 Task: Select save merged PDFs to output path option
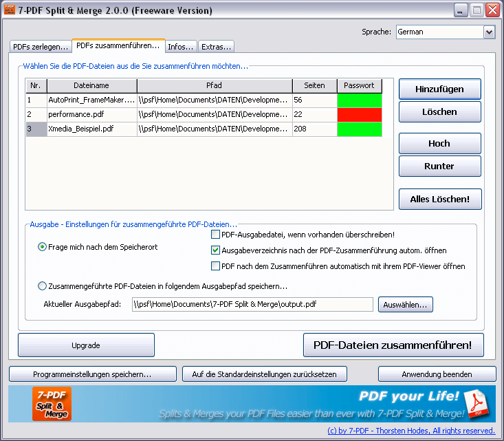click(43, 286)
